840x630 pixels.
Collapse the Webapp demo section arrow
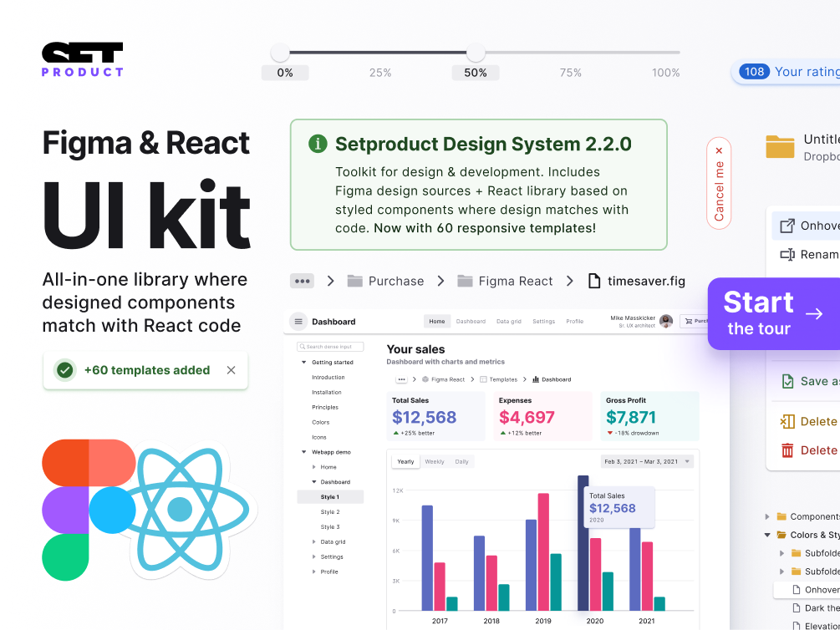coord(303,452)
